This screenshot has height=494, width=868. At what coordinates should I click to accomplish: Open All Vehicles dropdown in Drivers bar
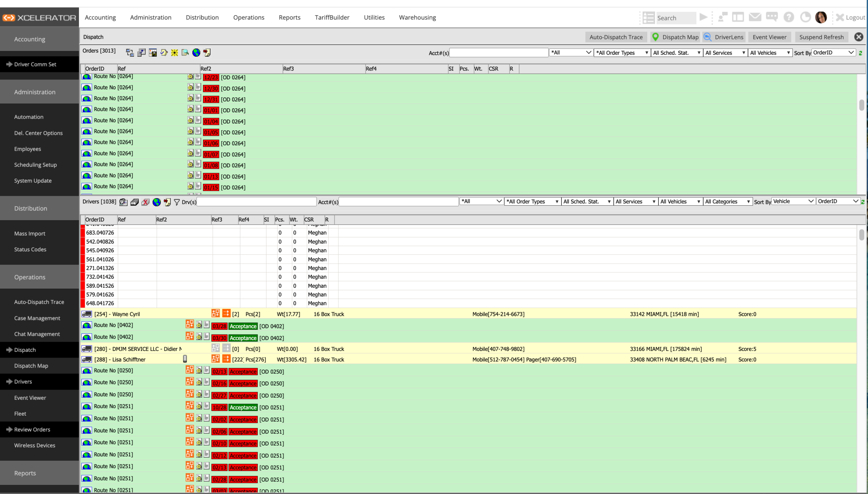pyautogui.click(x=680, y=202)
